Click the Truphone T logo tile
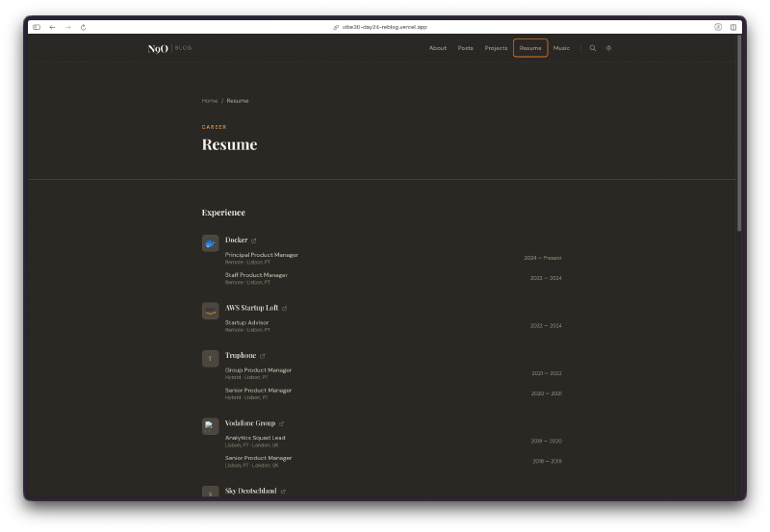This screenshot has height=532, width=770. tap(210, 358)
